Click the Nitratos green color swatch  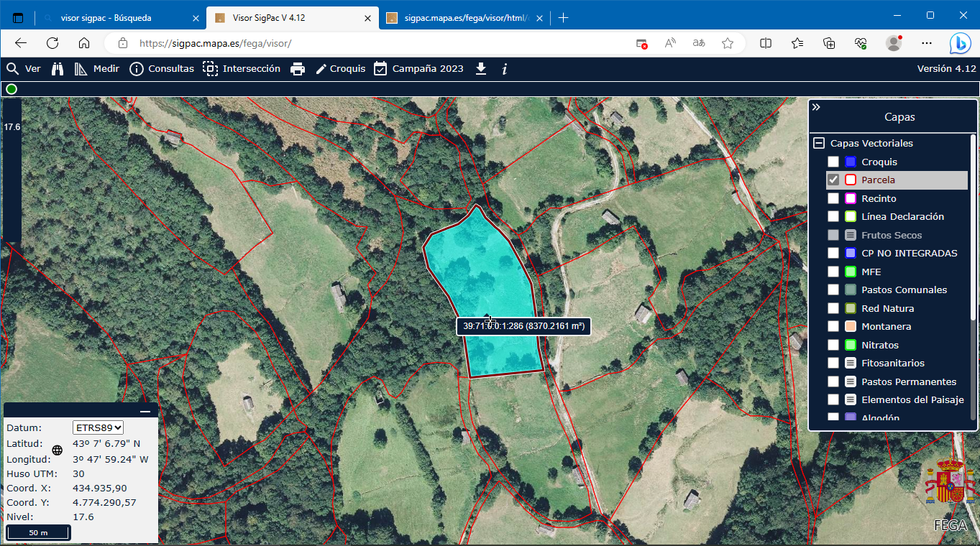point(851,345)
